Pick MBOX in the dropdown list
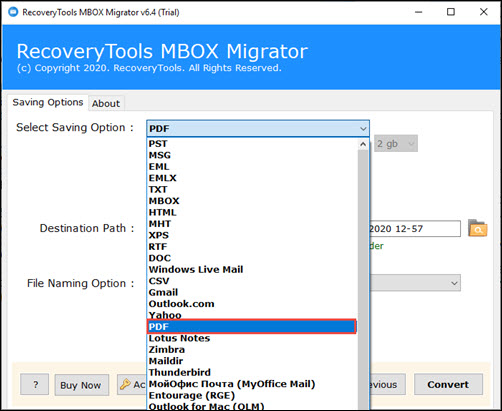The height and width of the screenshot is (411, 502). [x=252, y=201]
